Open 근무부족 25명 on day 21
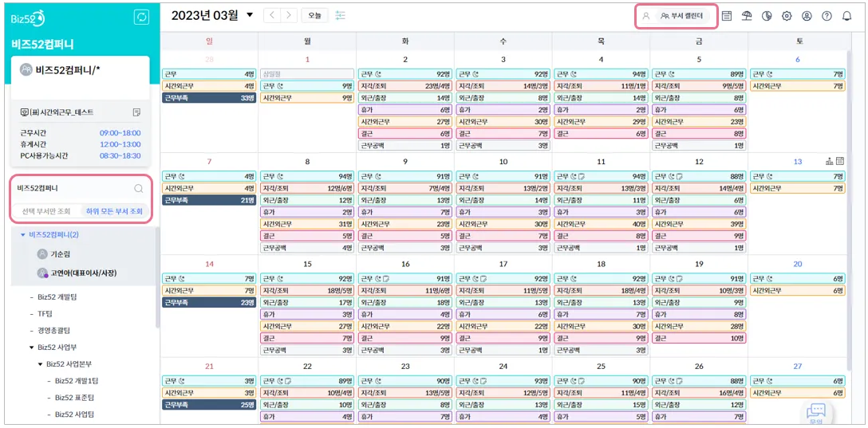 pos(209,405)
